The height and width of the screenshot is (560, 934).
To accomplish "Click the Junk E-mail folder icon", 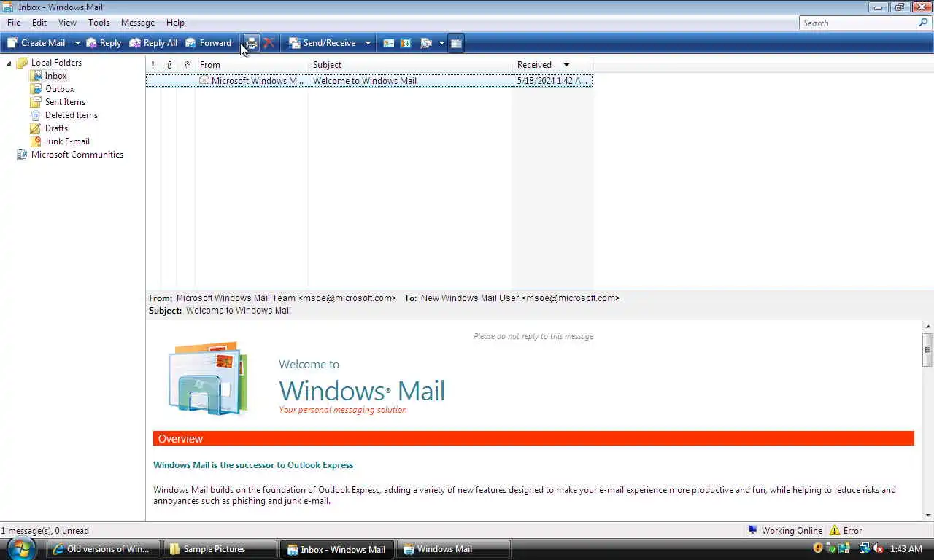I will 35,141.
